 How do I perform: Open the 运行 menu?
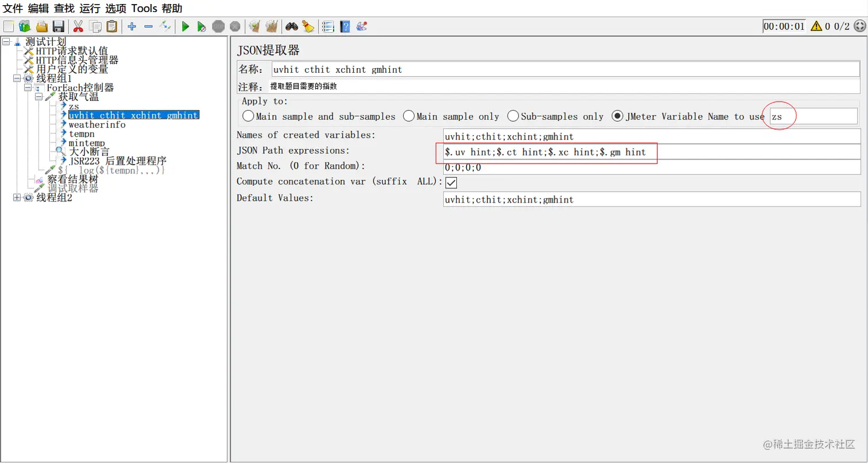click(90, 9)
